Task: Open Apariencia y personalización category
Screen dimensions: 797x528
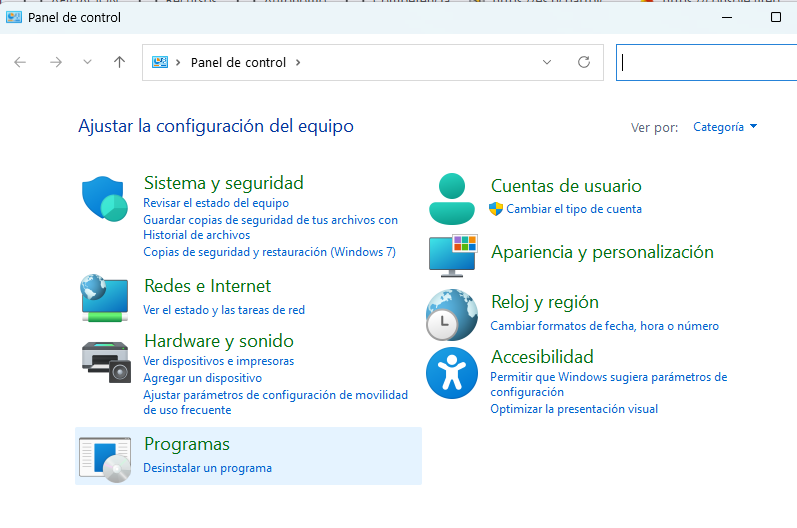Action: (602, 252)
